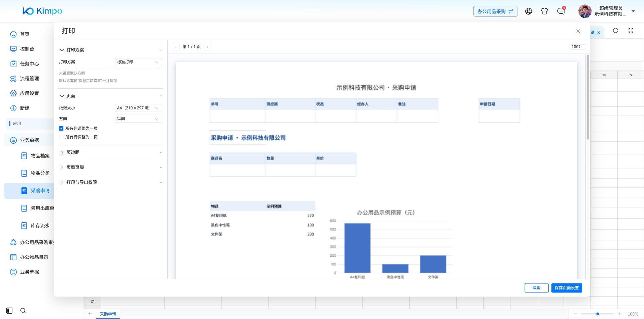Add a new sheet with plus

click(90, 314)
